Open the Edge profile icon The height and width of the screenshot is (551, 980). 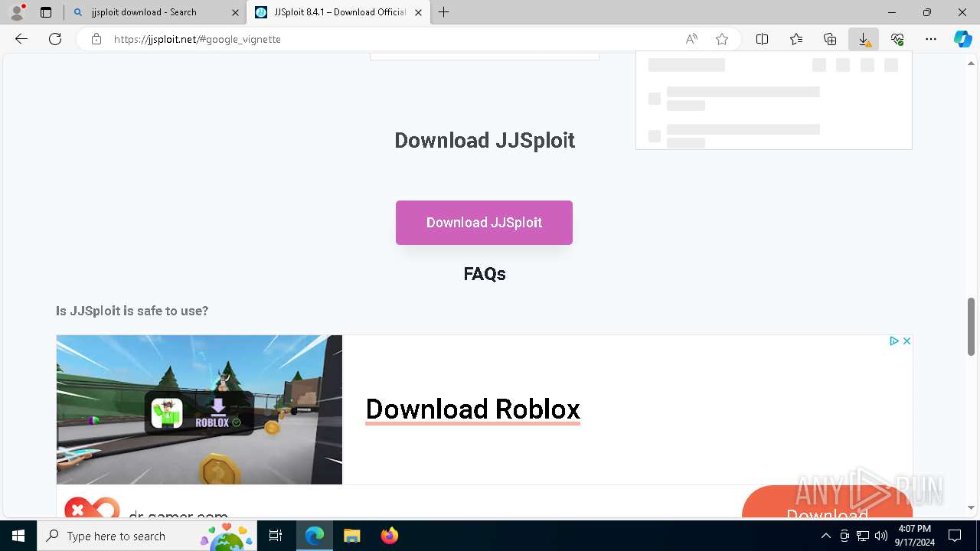17,12
